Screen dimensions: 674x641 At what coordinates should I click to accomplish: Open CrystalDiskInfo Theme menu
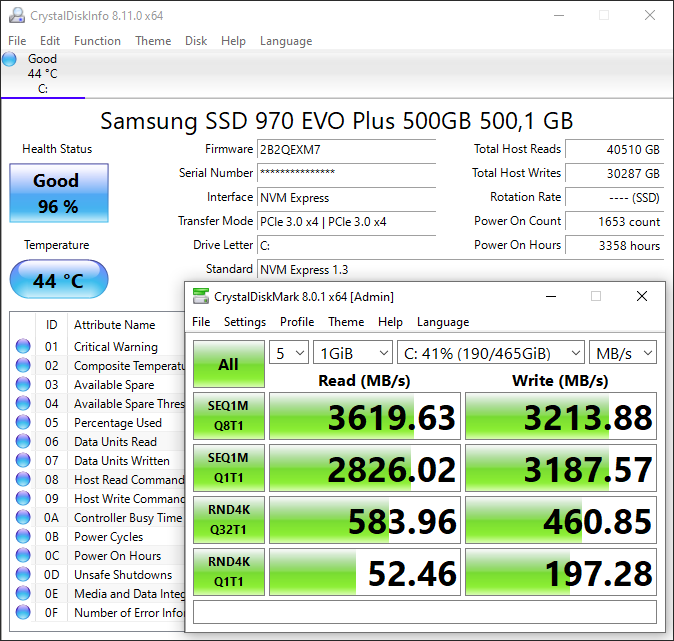[153, 41]
